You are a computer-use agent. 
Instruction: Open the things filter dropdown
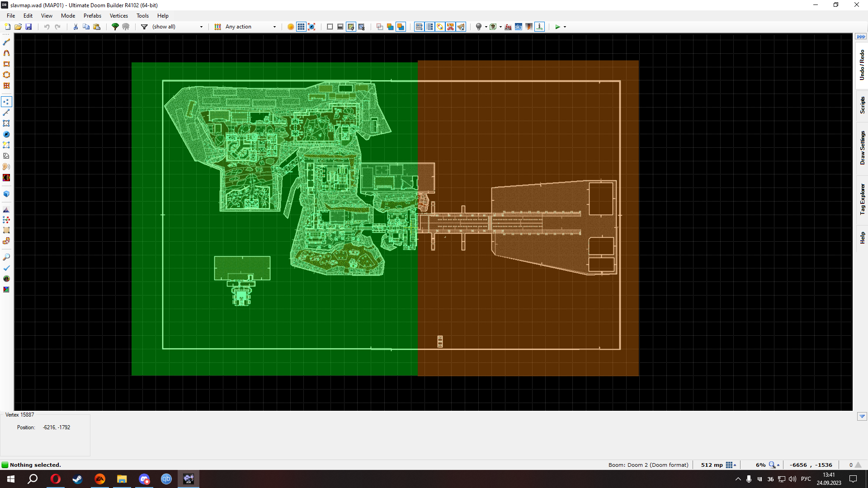201,27
